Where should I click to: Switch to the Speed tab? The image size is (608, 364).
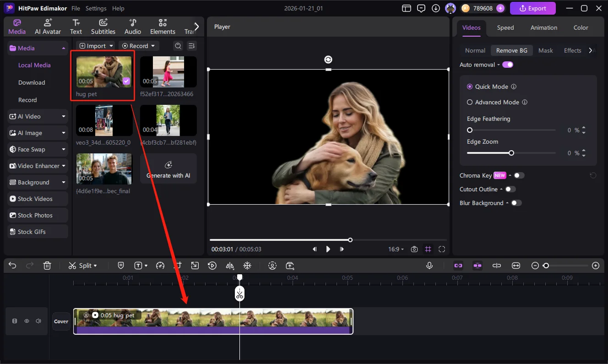pos(505,27)
